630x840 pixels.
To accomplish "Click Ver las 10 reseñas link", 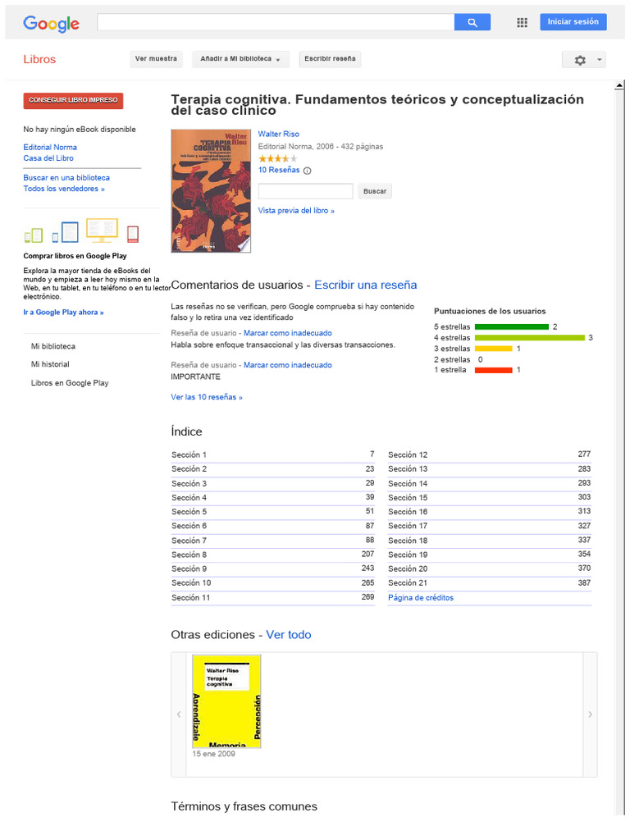I will point(206,397).
